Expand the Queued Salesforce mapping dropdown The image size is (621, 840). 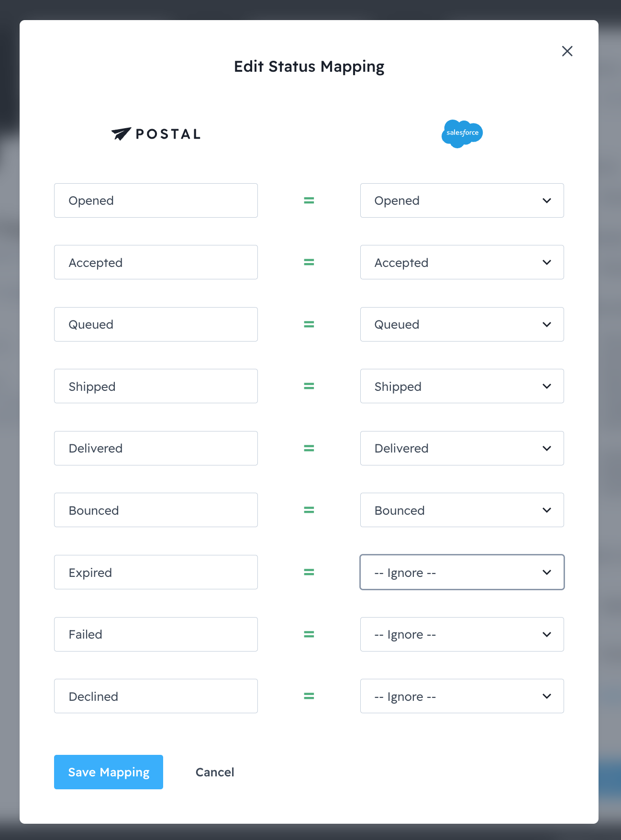click(462, 324)
